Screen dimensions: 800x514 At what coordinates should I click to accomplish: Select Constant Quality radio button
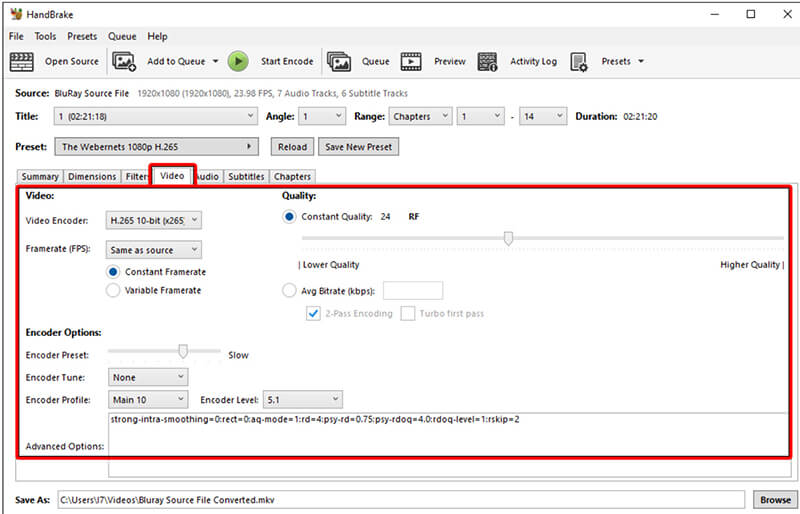pyautogui.click(x=289, y=217)
